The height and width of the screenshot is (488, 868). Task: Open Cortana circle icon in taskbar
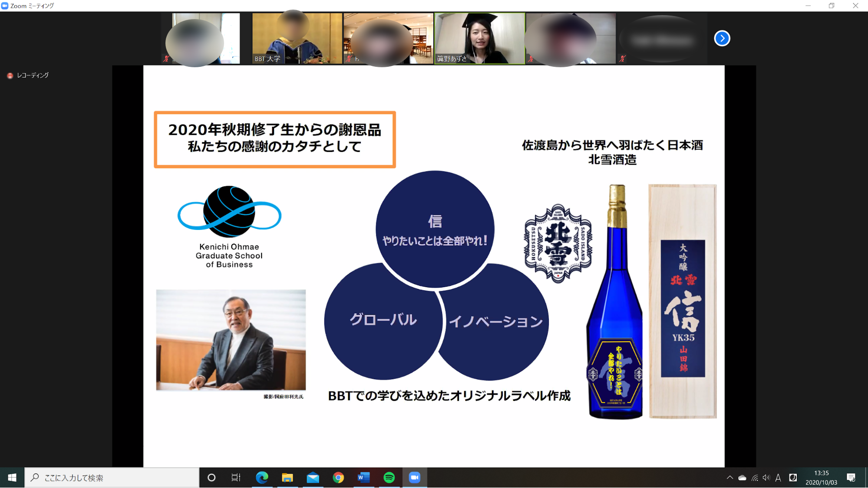211,478
